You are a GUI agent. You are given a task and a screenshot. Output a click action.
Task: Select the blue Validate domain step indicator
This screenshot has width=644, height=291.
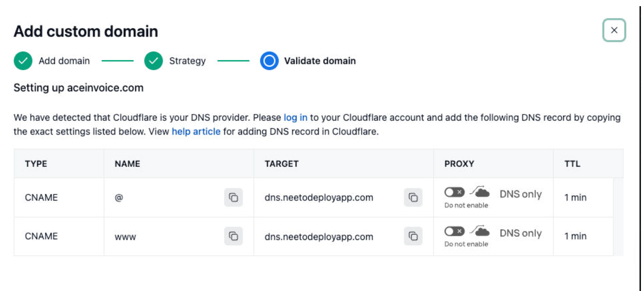tap(269, 61)
